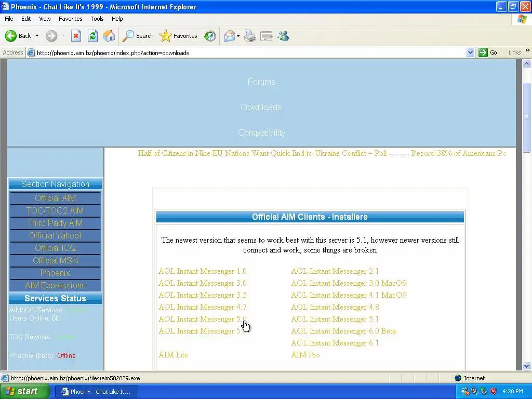532x399 pixels.
Task: Download AOL Instant Messenger 3.0 MacOS
Action: [349, 283]
